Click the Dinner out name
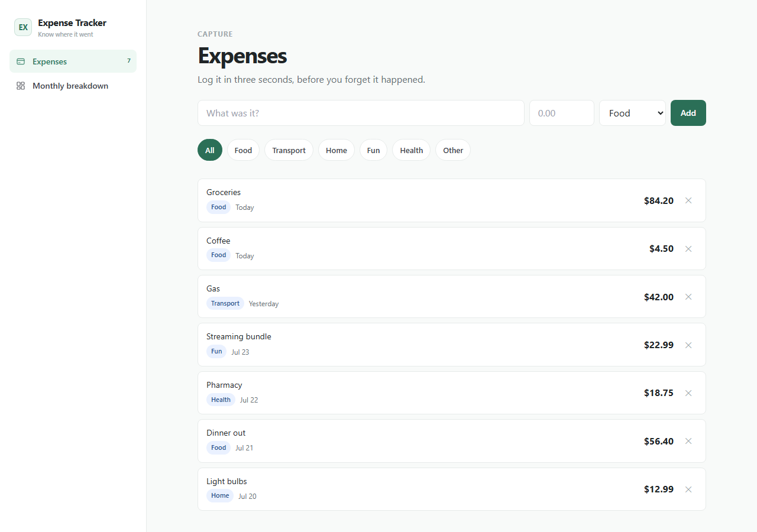This screenshot has height=532, width=757. pos(226,433)
